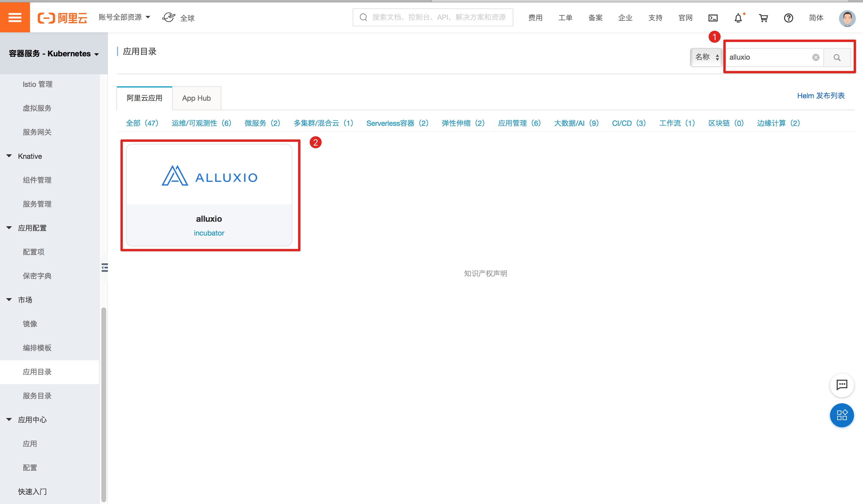Open 编排模板 in the sidebar
Screen dimensions: 863x504
point(37,348)
